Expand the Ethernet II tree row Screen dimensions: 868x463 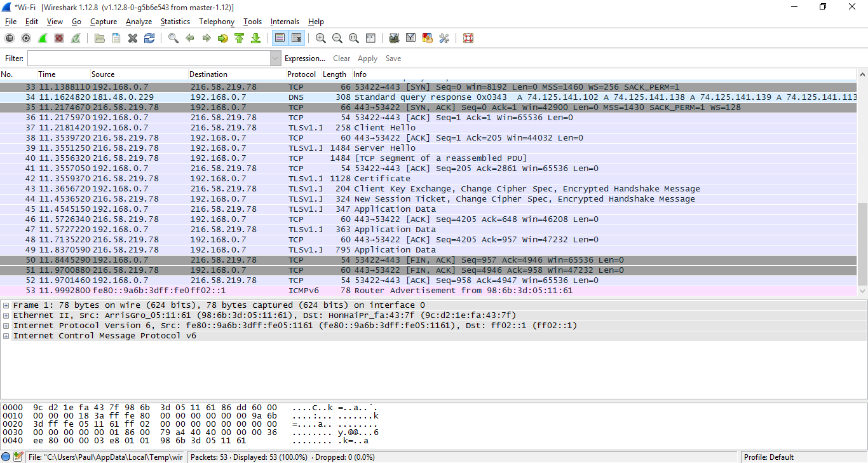click(6, 315)
